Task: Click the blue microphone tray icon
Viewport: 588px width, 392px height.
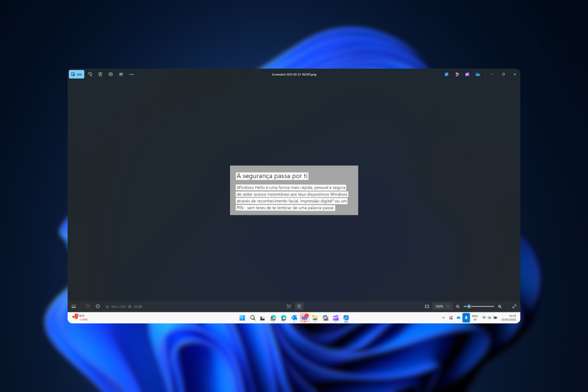Action: tap(466, 318)
